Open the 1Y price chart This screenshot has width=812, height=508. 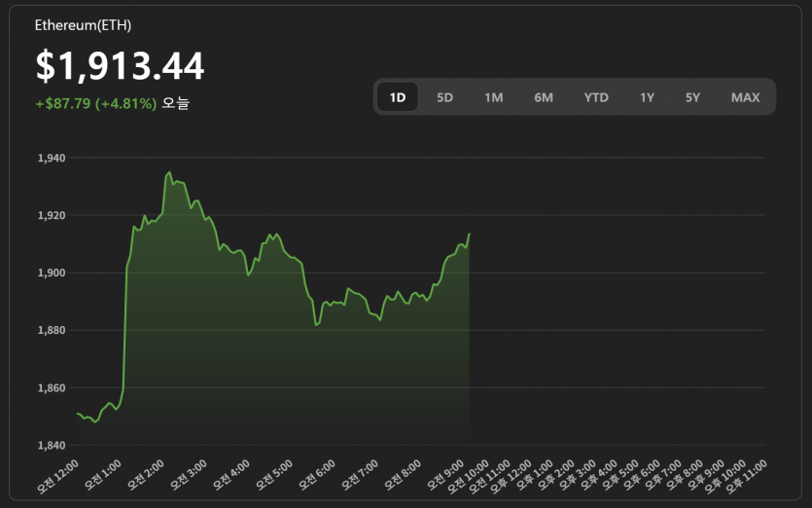click(x=647, y=97)
